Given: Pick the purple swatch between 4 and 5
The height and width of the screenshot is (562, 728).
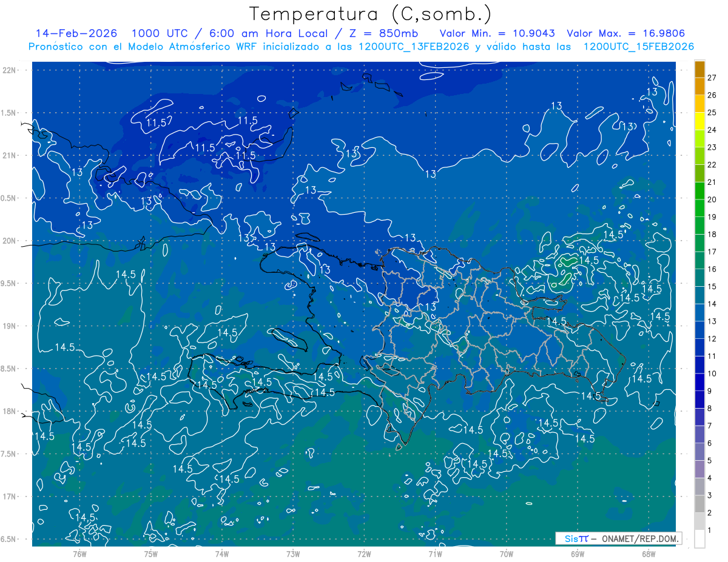Looking at the screenshot, I should [699, 470].
